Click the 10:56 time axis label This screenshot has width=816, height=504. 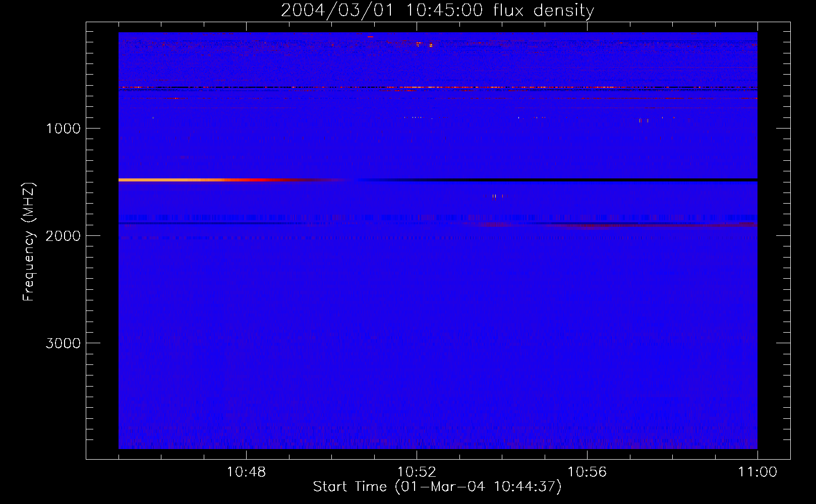(587, 472)
